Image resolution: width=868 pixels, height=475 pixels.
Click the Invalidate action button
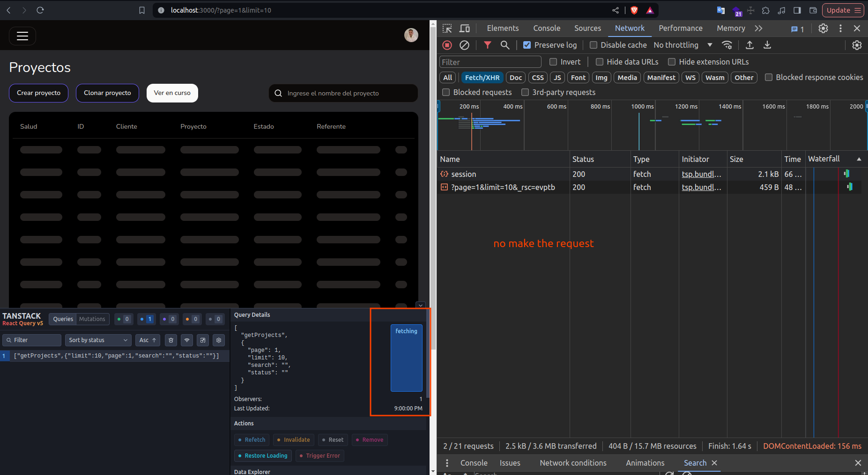[x=294, y=440]
